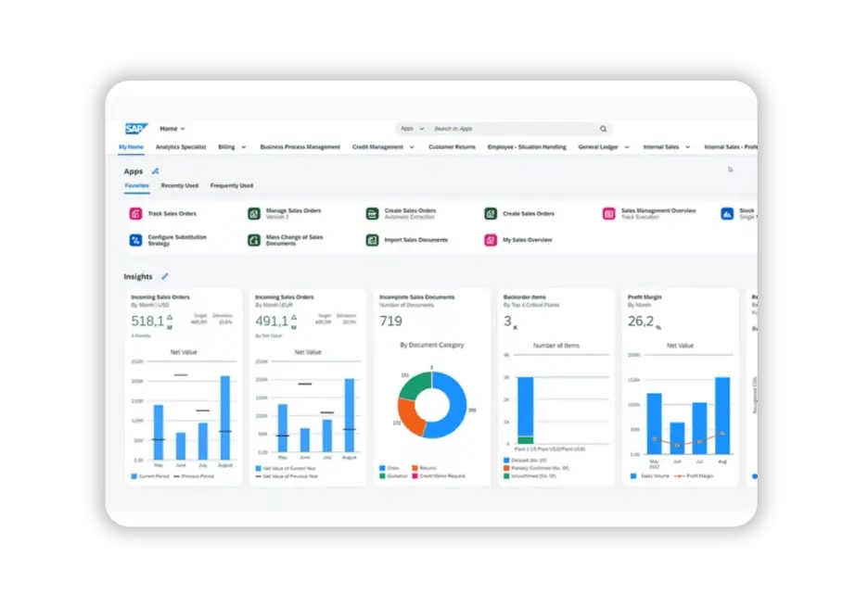Click the search magnifier icon
Screen dimensions: 868x594
[603, 129]
